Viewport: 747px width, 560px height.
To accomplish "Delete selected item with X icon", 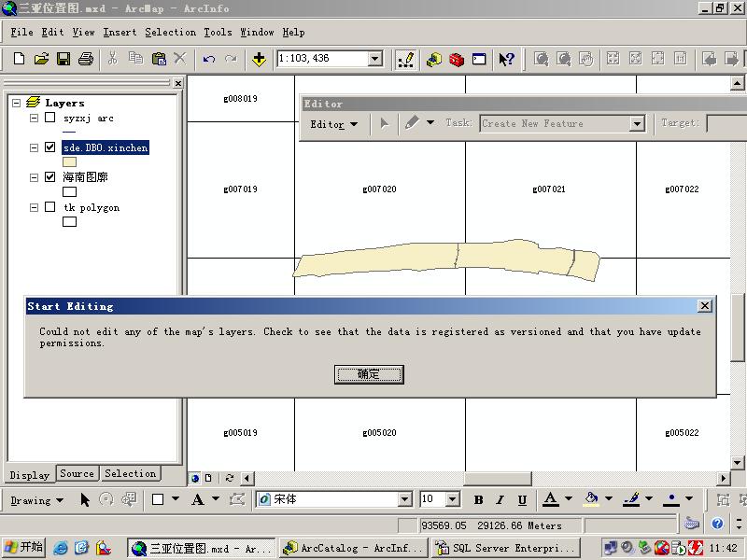I will point(180,59).
